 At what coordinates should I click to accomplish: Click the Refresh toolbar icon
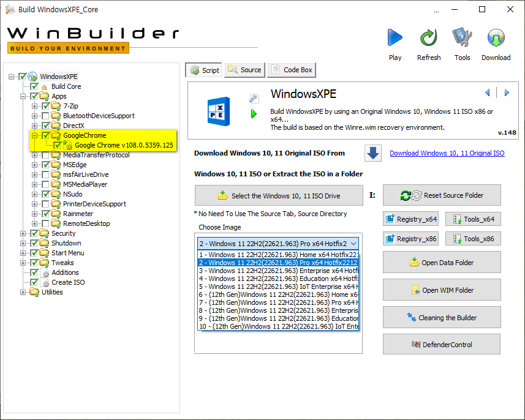point(429,37)
